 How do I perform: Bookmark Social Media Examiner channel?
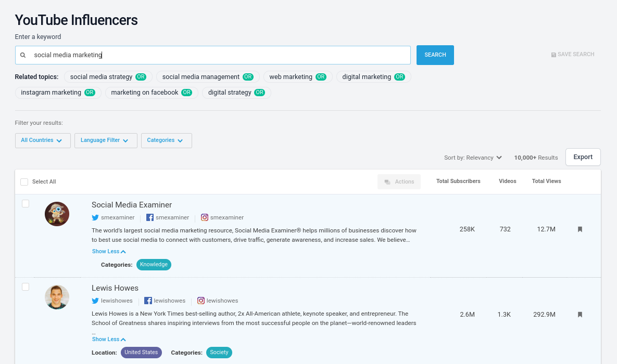click(580, 229)
